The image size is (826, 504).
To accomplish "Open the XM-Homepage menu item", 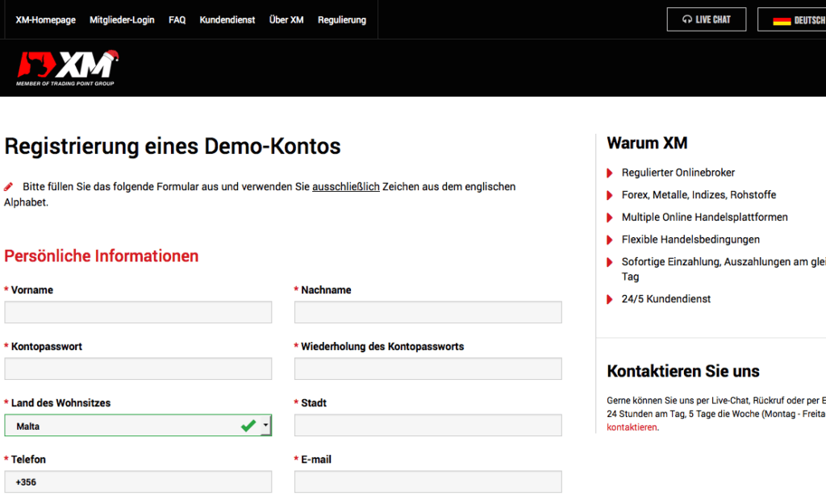I will (46, 20).
